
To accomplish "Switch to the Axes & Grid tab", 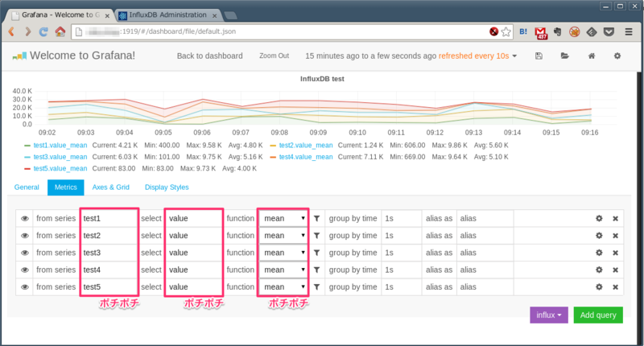I will tap(110, 187).
